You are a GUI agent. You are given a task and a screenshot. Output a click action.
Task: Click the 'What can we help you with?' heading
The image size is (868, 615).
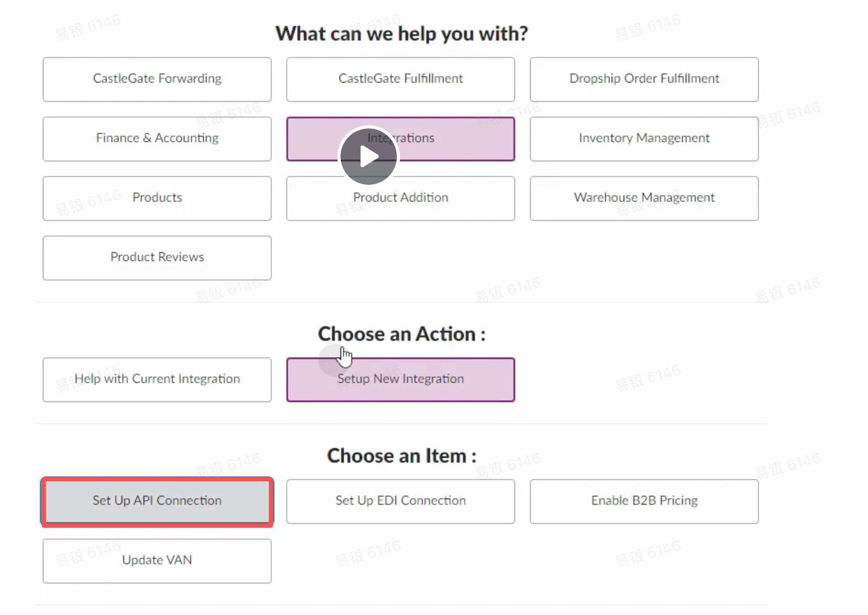(401, 34)
